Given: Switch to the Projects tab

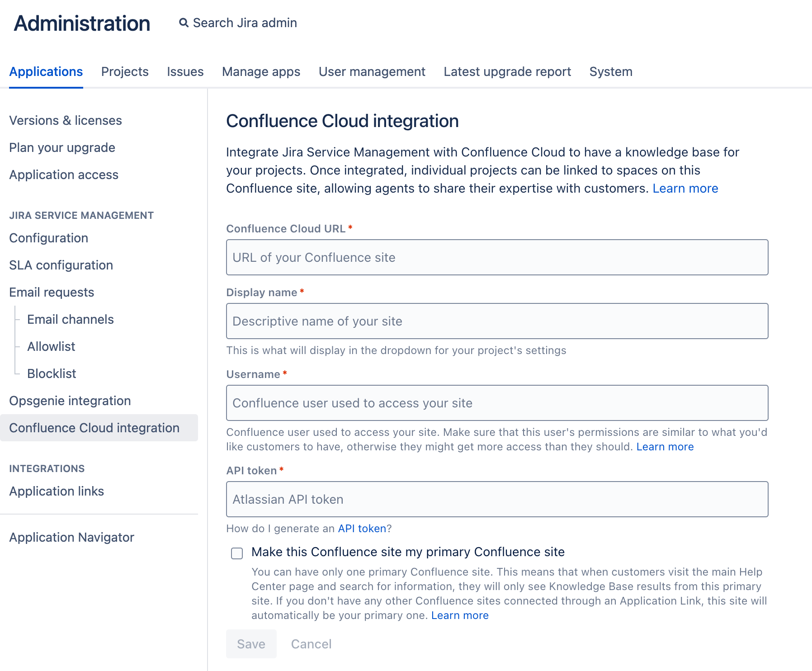Looking at the screenshot, I should [125, 72].
